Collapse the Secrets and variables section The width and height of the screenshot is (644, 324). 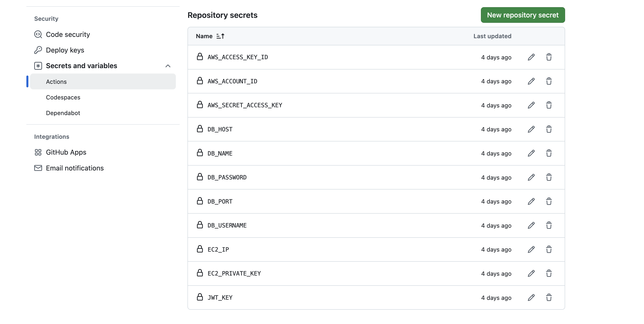tap(168, 66)
